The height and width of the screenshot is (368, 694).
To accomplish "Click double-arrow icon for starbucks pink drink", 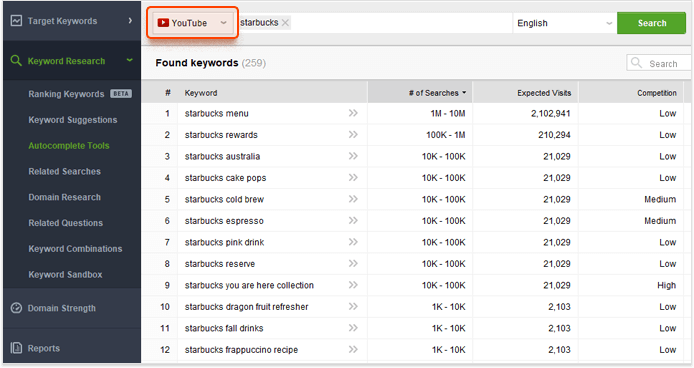I will click(353, 242).
